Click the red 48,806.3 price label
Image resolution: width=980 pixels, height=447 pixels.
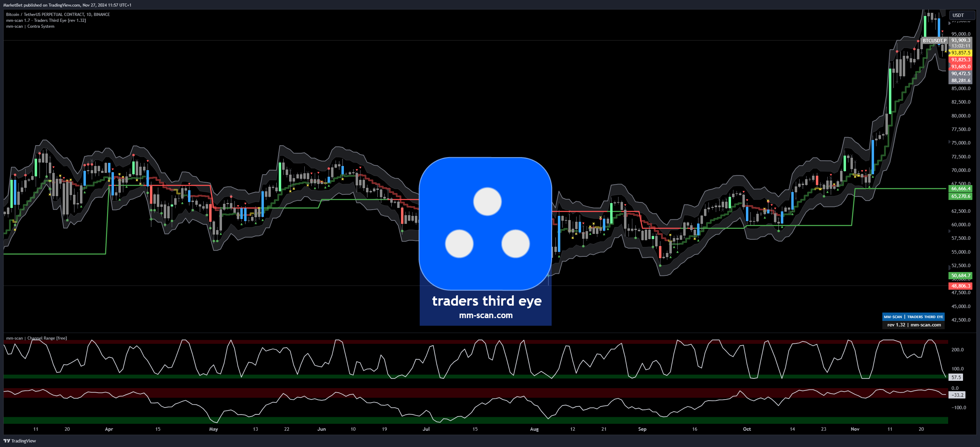pyautogui.click(x=960, y=286)
